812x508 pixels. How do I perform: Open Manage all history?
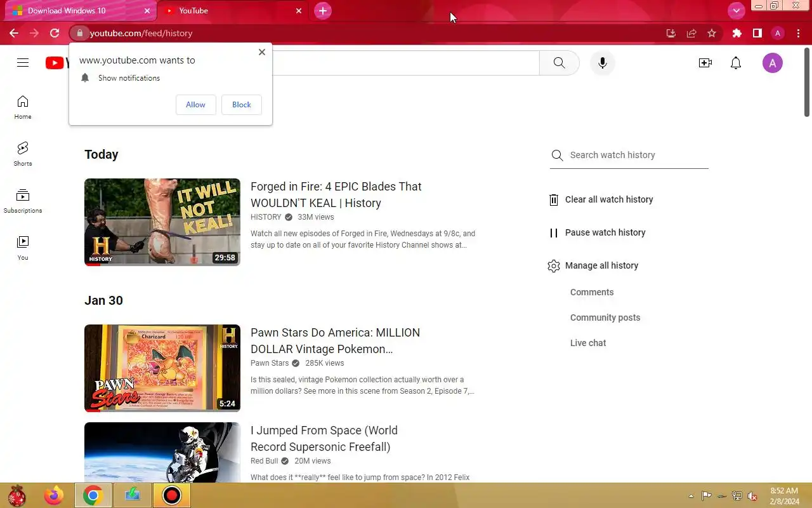(593, 265)
